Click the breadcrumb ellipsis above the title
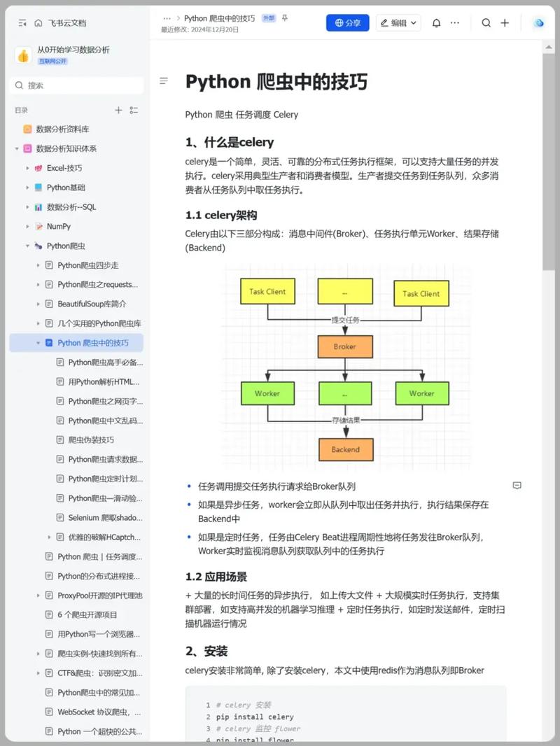 coord(166,17)
